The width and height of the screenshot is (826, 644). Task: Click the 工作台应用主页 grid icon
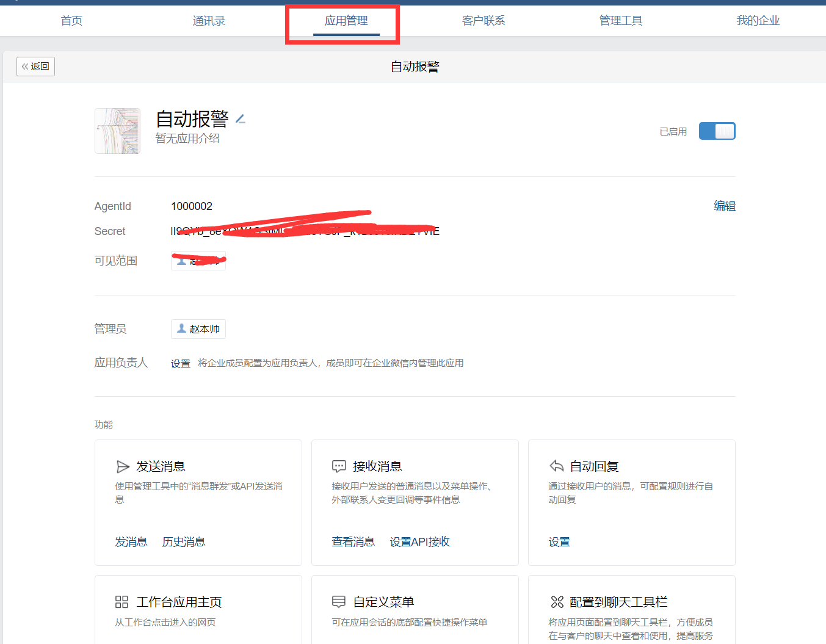tap(121, 602)
